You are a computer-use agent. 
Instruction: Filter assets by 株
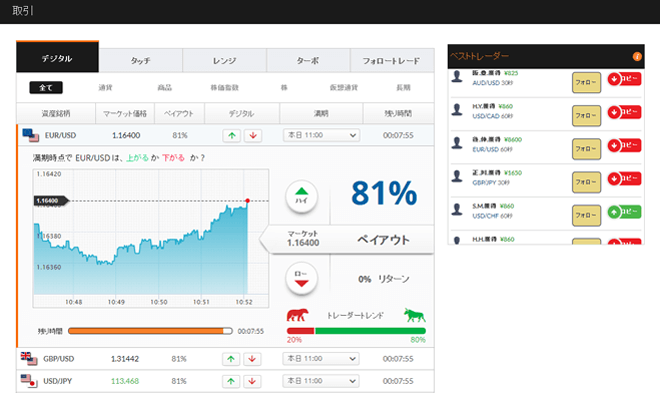[x=284, y=88]
